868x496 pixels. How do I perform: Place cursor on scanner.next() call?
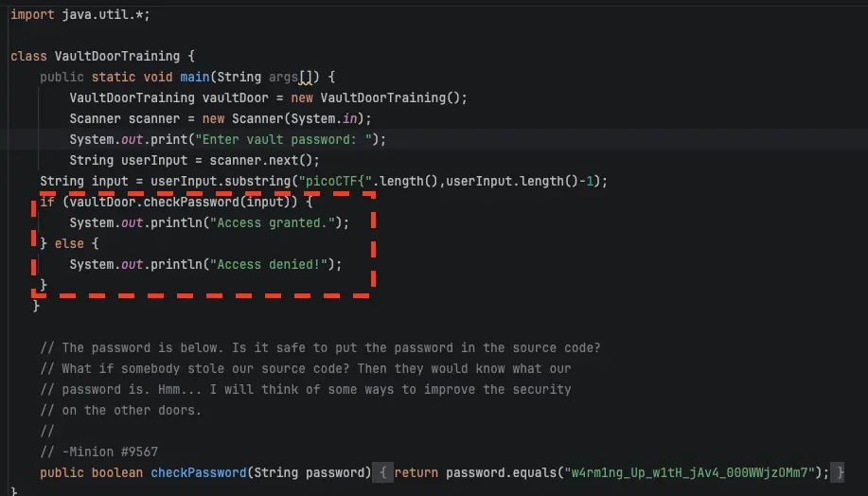tap(264, 160)
